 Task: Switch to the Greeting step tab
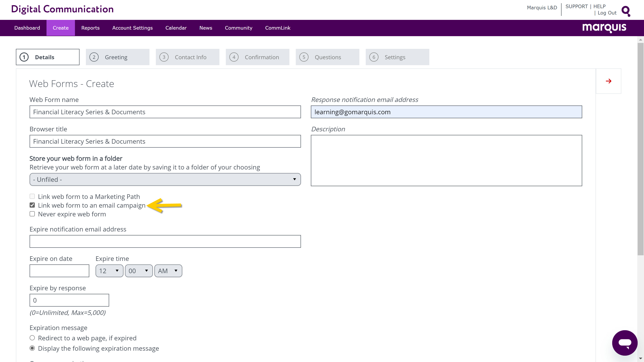tap(117, 57)
